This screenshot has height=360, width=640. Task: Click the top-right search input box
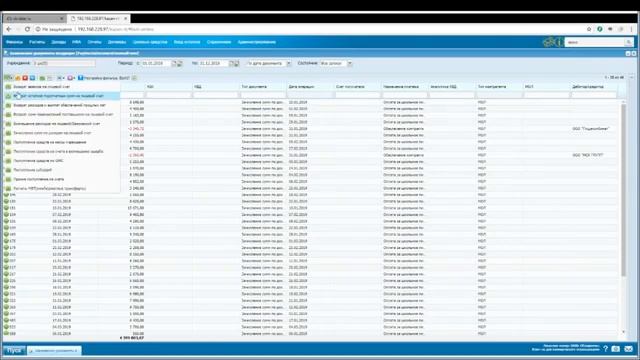pos(595,42)
